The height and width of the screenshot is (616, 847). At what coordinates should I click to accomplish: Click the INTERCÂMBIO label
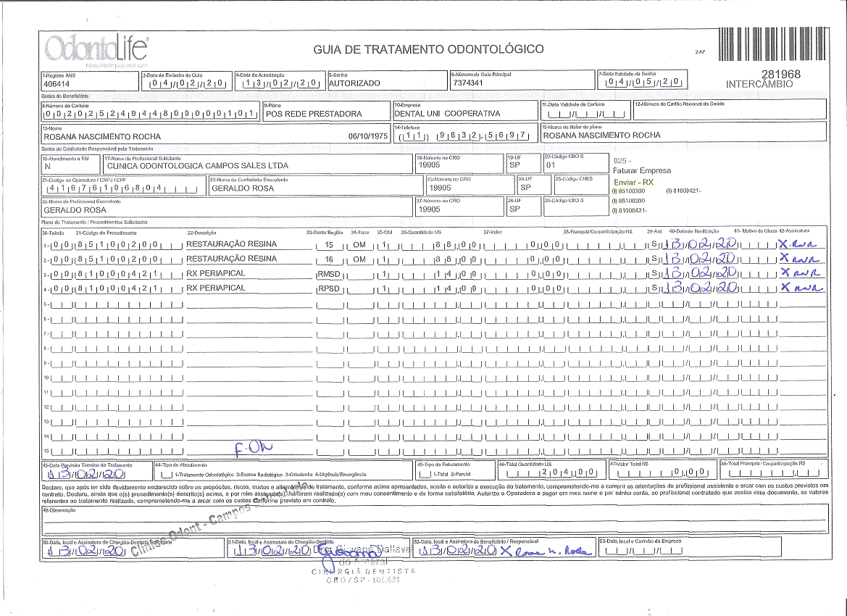point(759,84)
